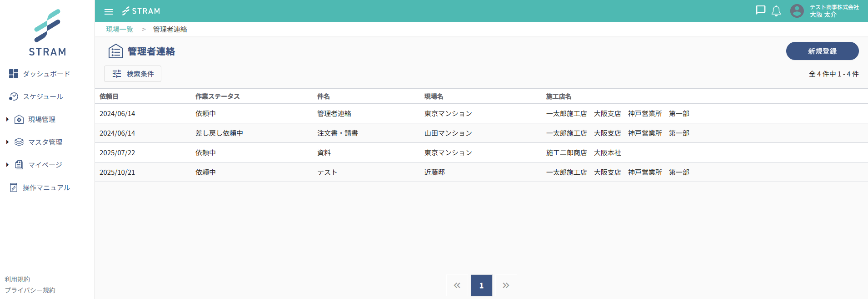868x299 pixels.
Task: Click the 山田マンション site name
Action: [x=448, y=133]
